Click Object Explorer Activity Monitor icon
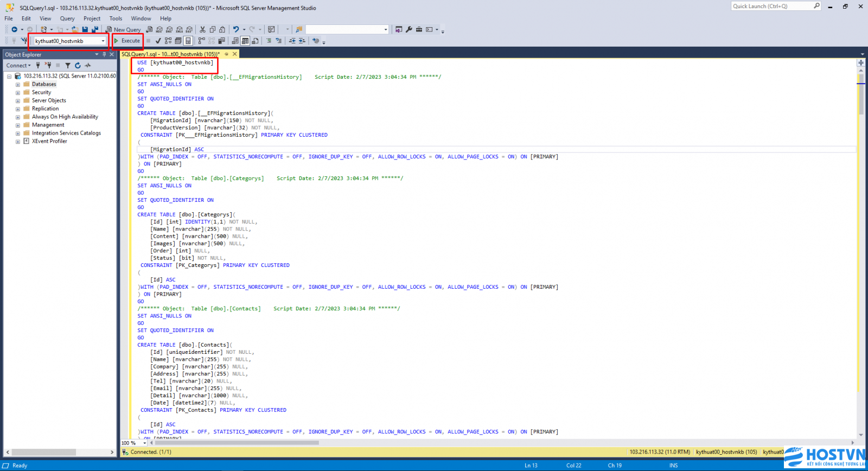 (88, 66)
